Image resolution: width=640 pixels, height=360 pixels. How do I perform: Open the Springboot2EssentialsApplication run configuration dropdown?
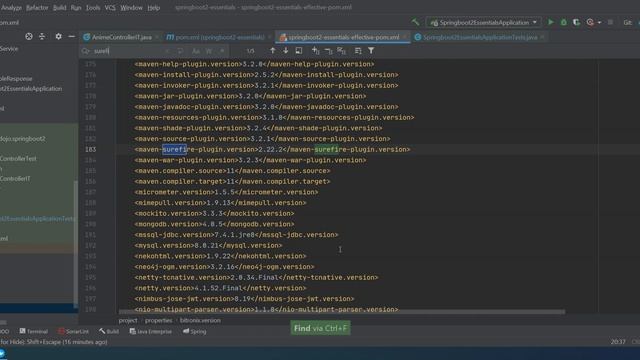[x=484, y=22]
